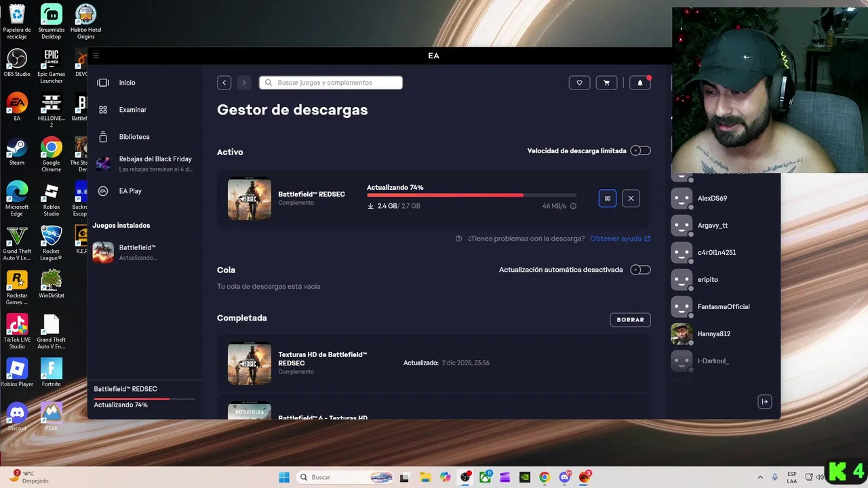Open the active Battlefield REDSEC thumbnail
Image resolution: width=868 pixels, height=488 pixels.
point(250,199)
